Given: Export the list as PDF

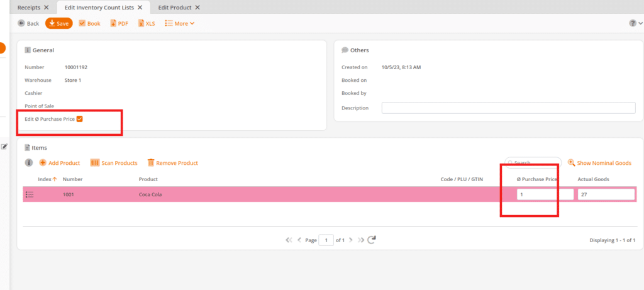Looking at the screenshot, I should pyautogui.click(x=119, y=23).
